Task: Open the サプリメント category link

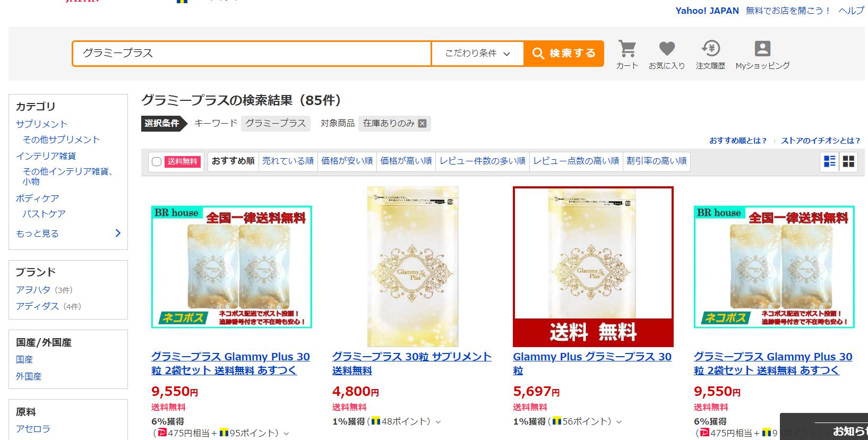Action: pos(41,124)
